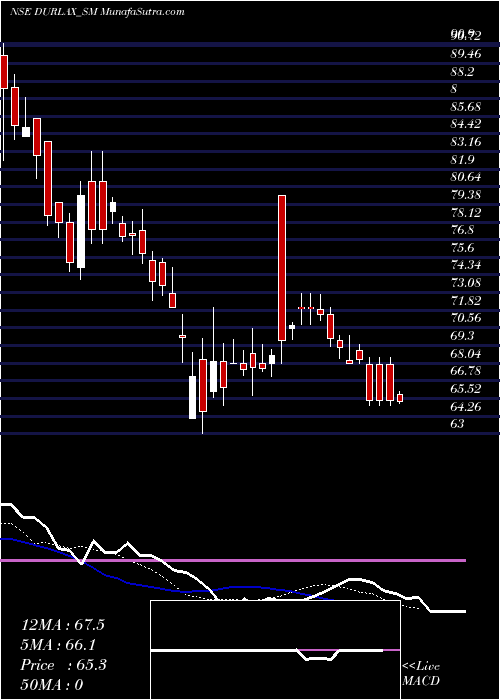Click the 83.16 price axis label
Screen dimensions: 500x700
(466, 142)
